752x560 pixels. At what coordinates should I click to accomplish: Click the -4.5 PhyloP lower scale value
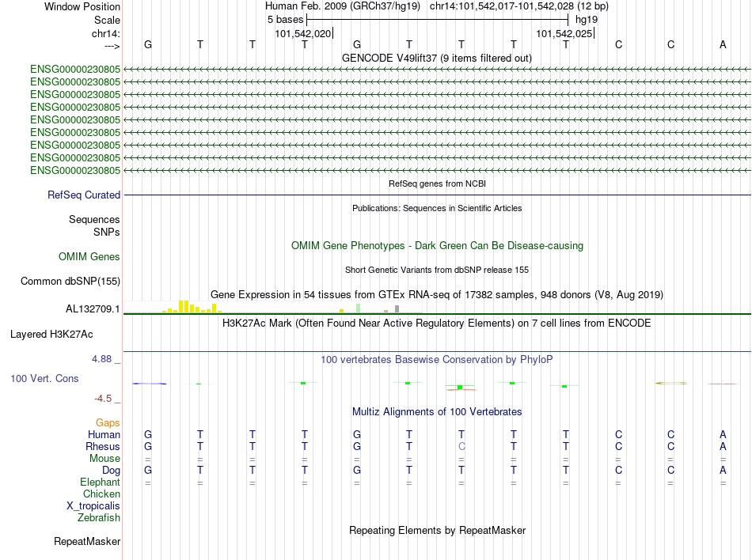pos(103,399)
